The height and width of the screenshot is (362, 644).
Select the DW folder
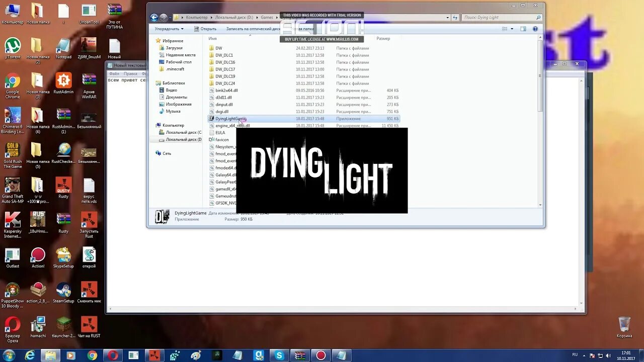(218, 48)
